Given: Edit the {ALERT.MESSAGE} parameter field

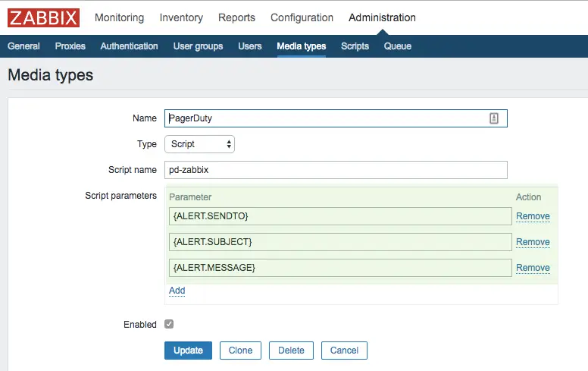Looking at the screenshot, I should (340, 268).
